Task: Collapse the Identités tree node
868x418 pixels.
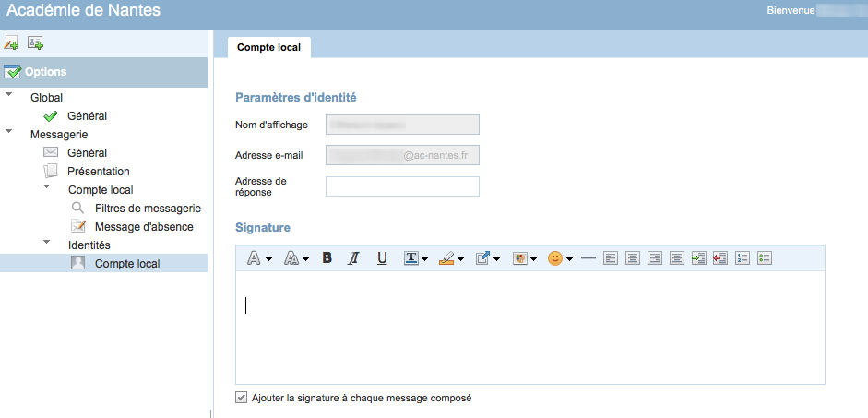Action: pyautogui.click(x=47, y=244)
